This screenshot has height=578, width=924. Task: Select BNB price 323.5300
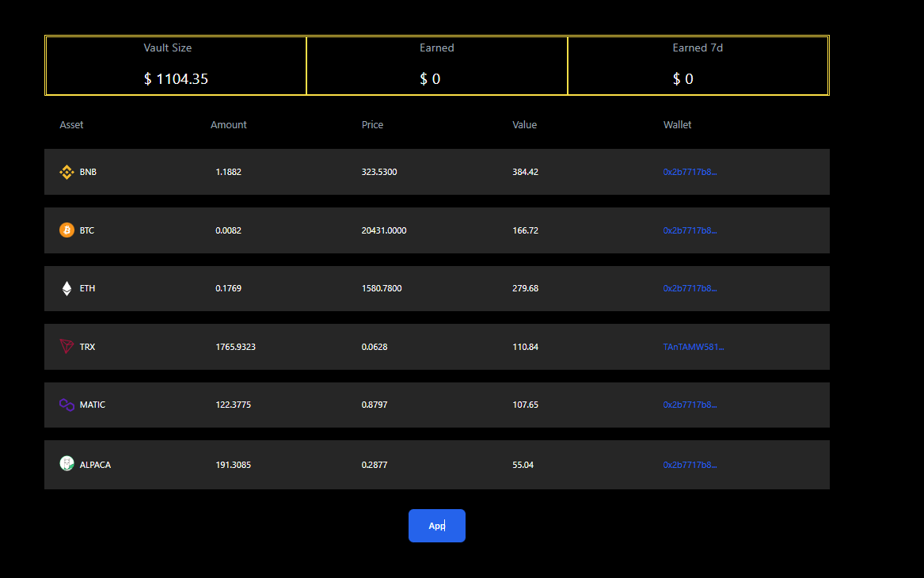click(379, 172)
